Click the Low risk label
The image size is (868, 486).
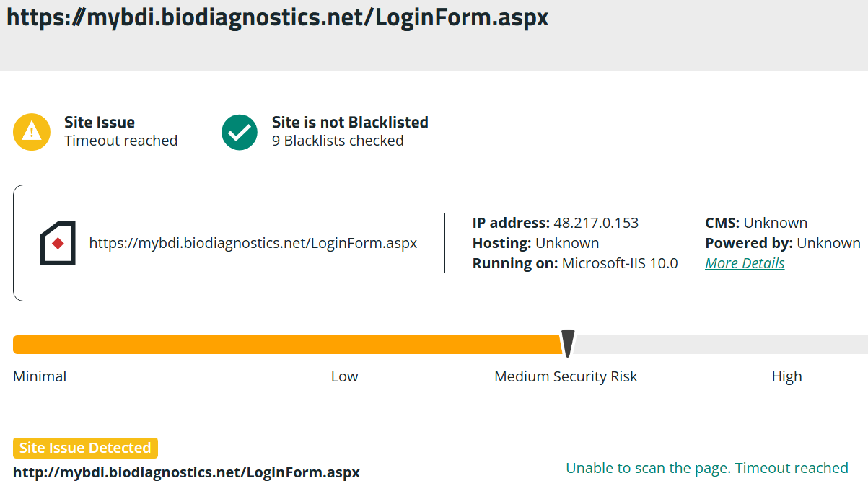pyautogui.click(x=344, y=376)
